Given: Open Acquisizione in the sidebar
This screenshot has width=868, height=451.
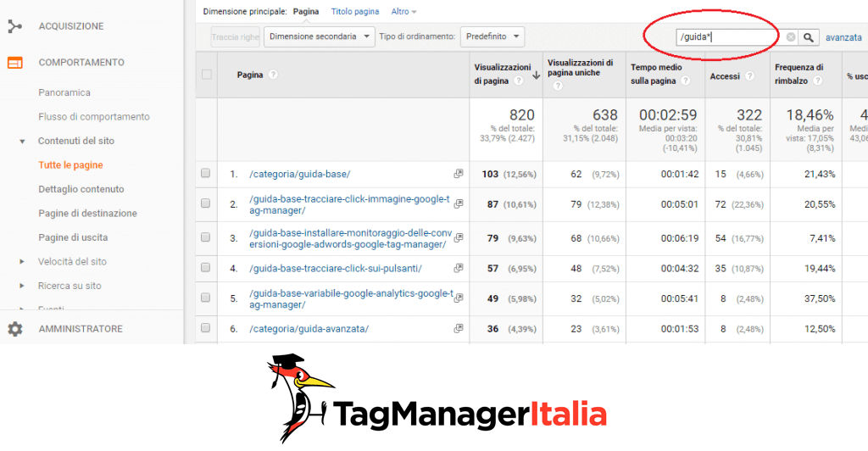Looking at the screenshot, I should (71, 26).
